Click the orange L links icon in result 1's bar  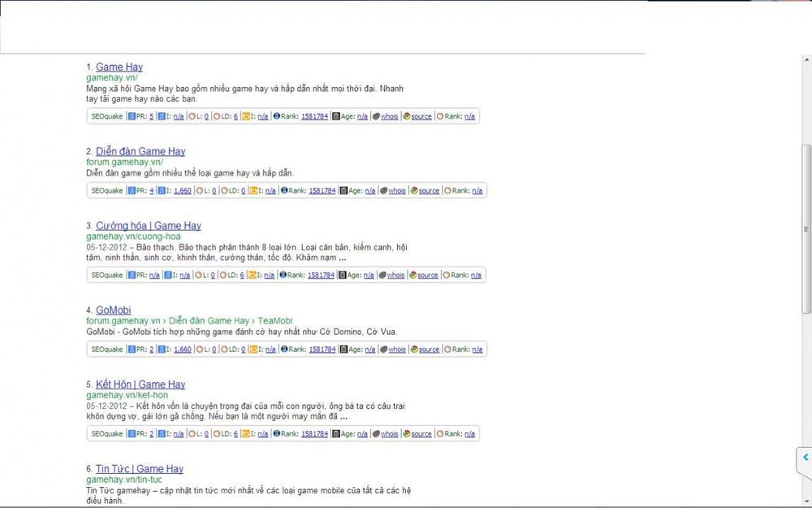pyautogui.click(x=192, y=116)
